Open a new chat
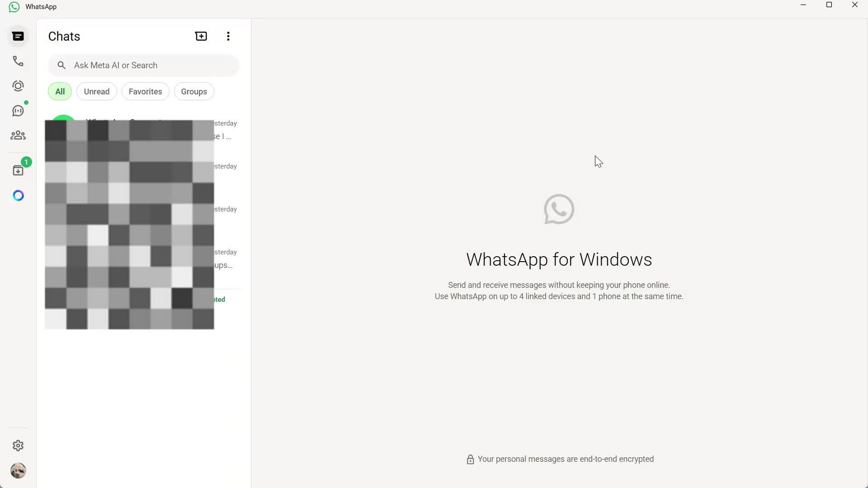The image size is (868, 488). click(201, 36)
